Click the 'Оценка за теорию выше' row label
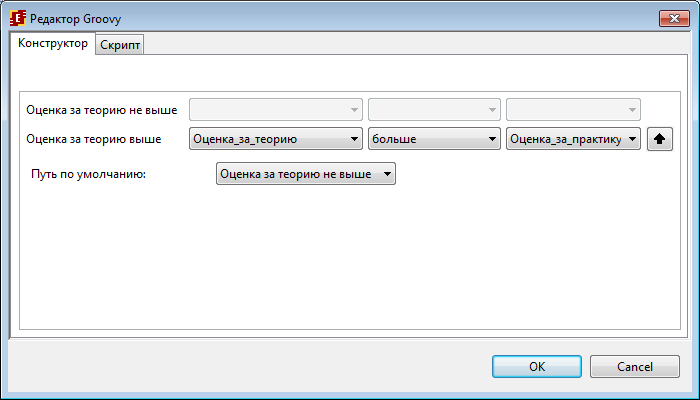Image resolution: width=700 pixels, height=400 pixels. pos(93,140)
